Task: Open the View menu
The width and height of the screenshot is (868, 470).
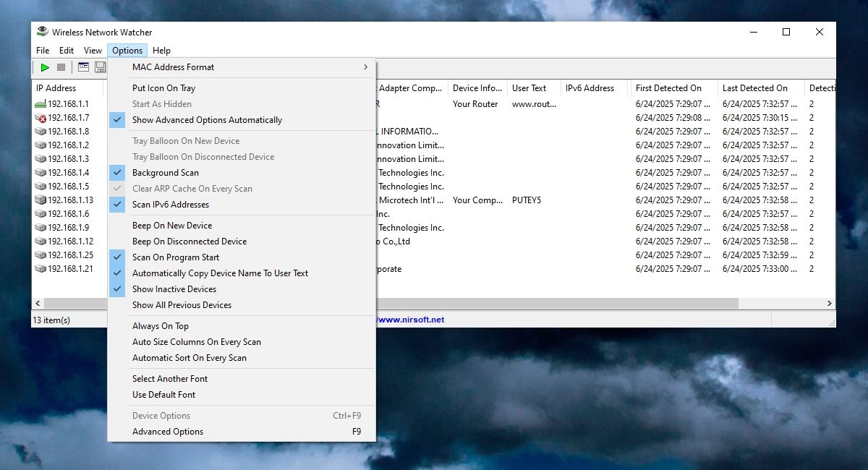Action: click(x=93, y=51)
